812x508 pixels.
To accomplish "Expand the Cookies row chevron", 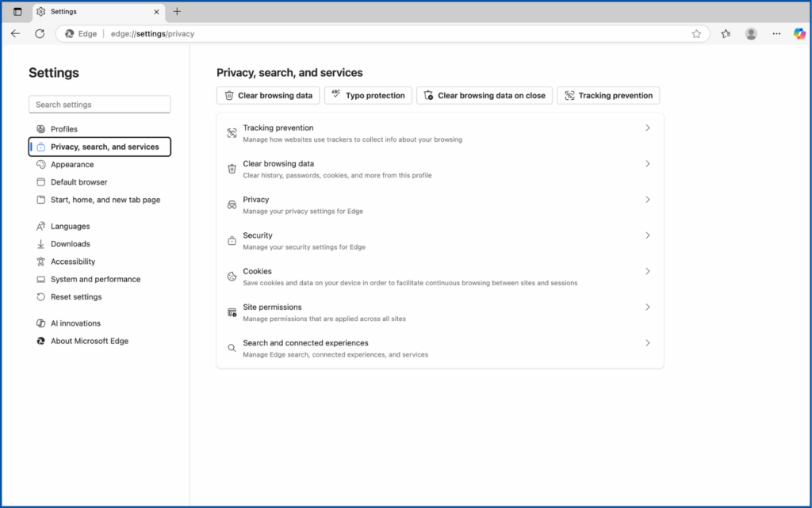I will pos(647,271).
